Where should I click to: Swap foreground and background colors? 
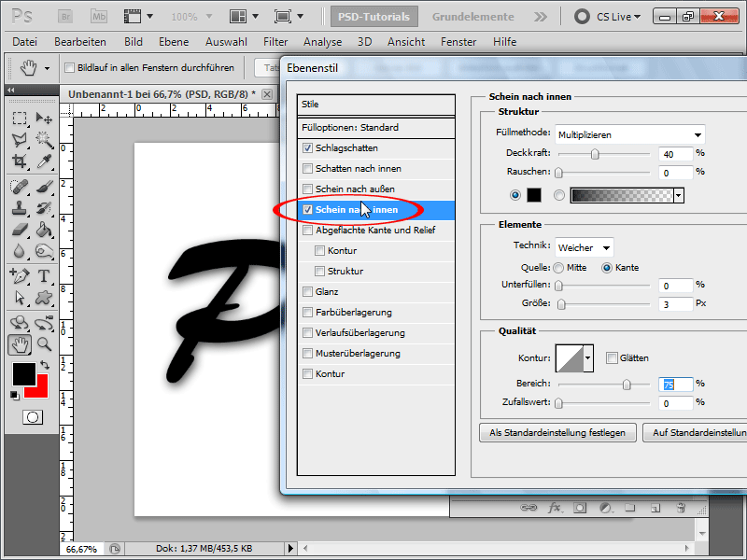[45, 365]
